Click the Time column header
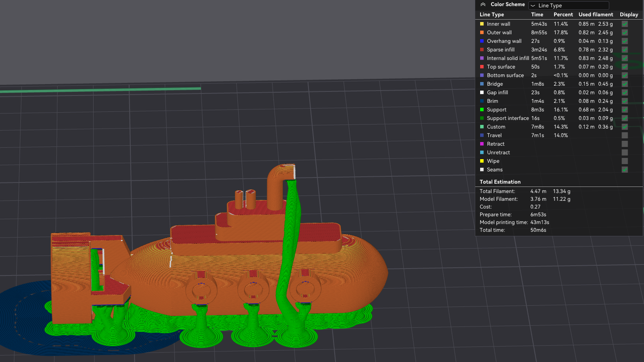 tap(537, 15)
